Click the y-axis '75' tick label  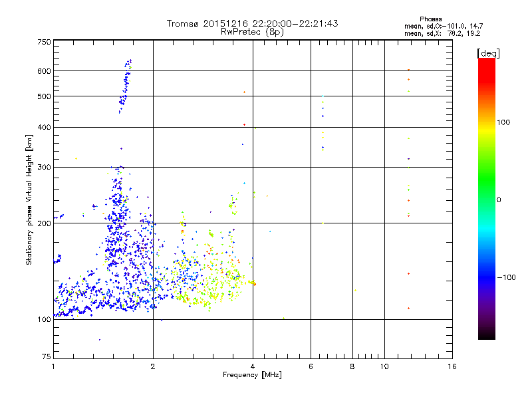click(47, 356)
